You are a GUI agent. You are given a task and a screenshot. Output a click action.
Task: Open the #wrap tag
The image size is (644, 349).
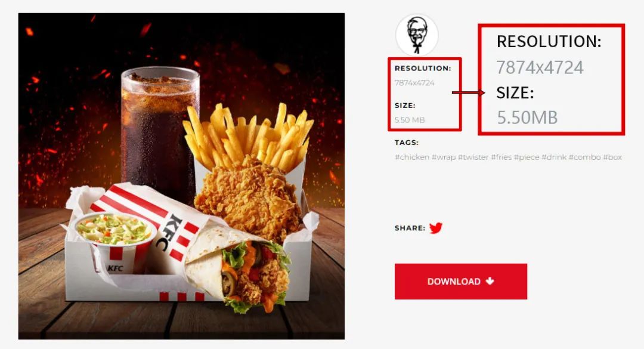tap(444, 157)
